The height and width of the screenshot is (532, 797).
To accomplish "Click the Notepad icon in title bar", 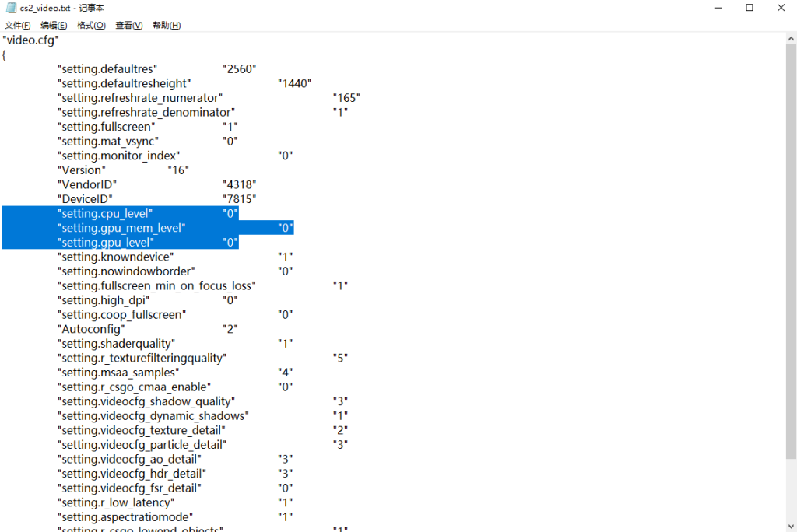I will [11, 8].
